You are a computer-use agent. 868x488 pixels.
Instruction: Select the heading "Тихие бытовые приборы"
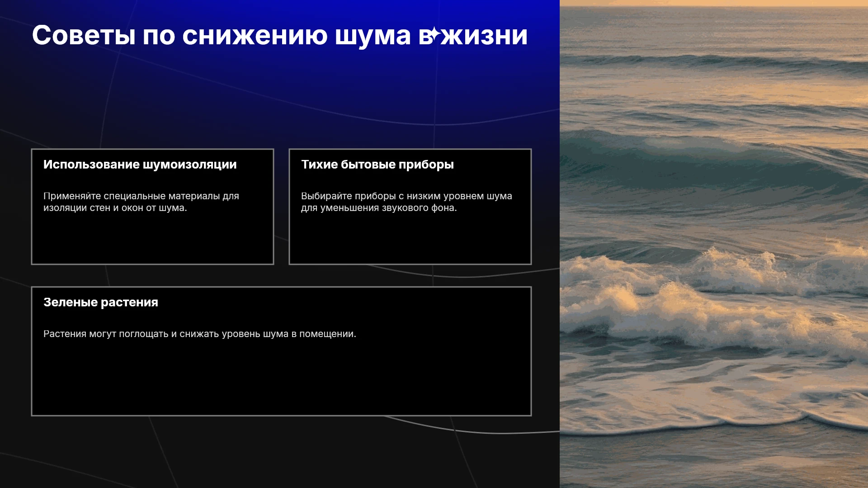pyautogui.click(x=377, y=164)
